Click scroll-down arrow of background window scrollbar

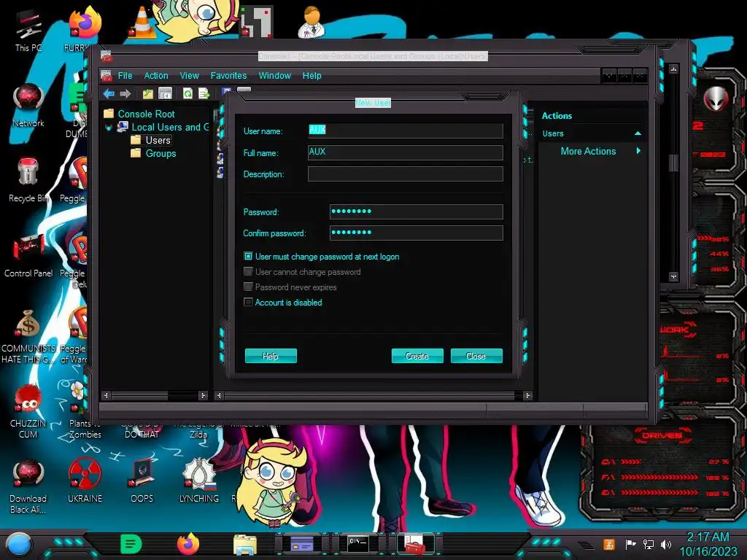[x=673, y=276]
